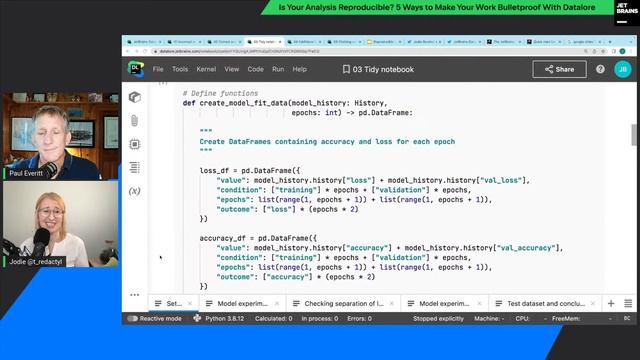Click the # Define functions comment
The height and width of the screenshot is (360, 640).
[x=220, y=93]
